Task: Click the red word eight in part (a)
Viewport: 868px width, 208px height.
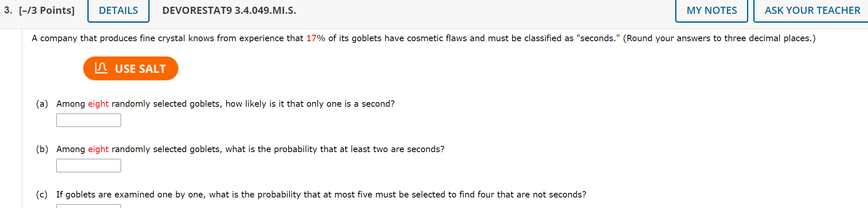Action: (x=98, y=104)
